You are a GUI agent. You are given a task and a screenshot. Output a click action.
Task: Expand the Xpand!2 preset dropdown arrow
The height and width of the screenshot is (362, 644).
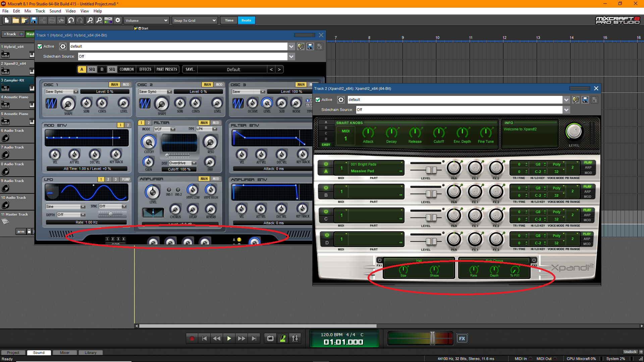pos(566,100)
